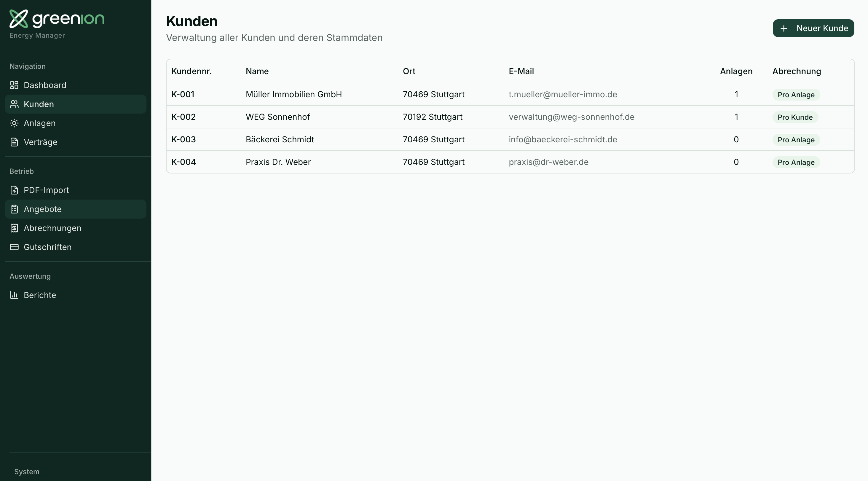Select the Dashboard grid icon

coord(14,85)
